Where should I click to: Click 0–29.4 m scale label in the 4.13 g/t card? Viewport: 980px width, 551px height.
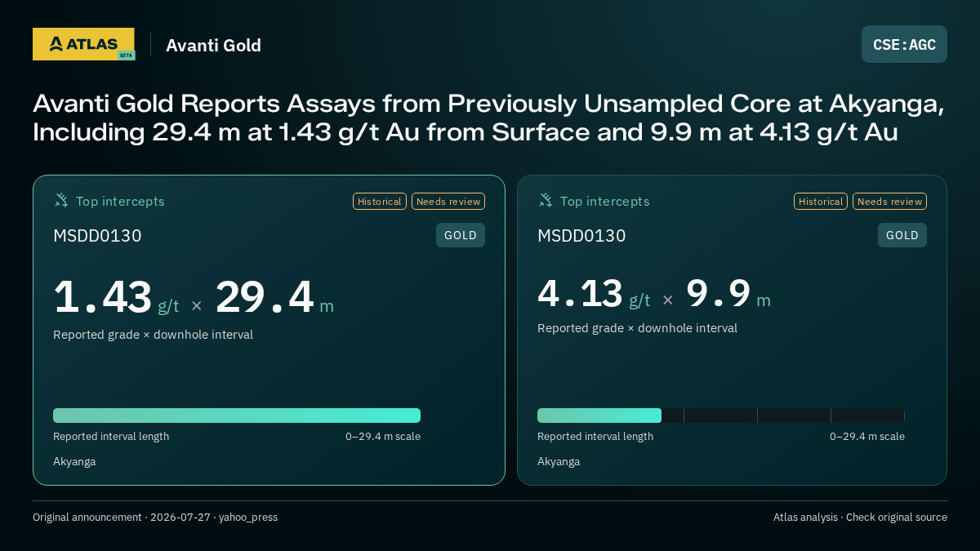[867, 437]
